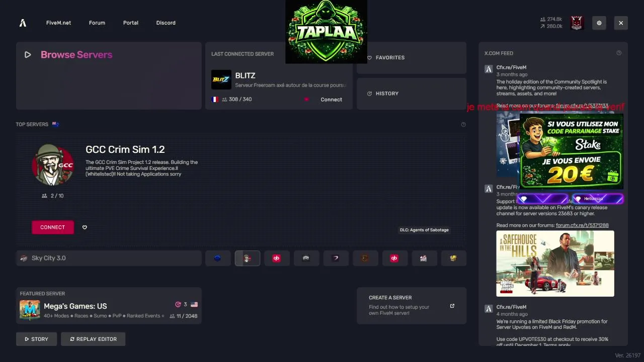The height and width of the screenshot is (362, 644).
Task: Open forum link forum.cfx.re/t/5371288
Action: click(582, 225)
